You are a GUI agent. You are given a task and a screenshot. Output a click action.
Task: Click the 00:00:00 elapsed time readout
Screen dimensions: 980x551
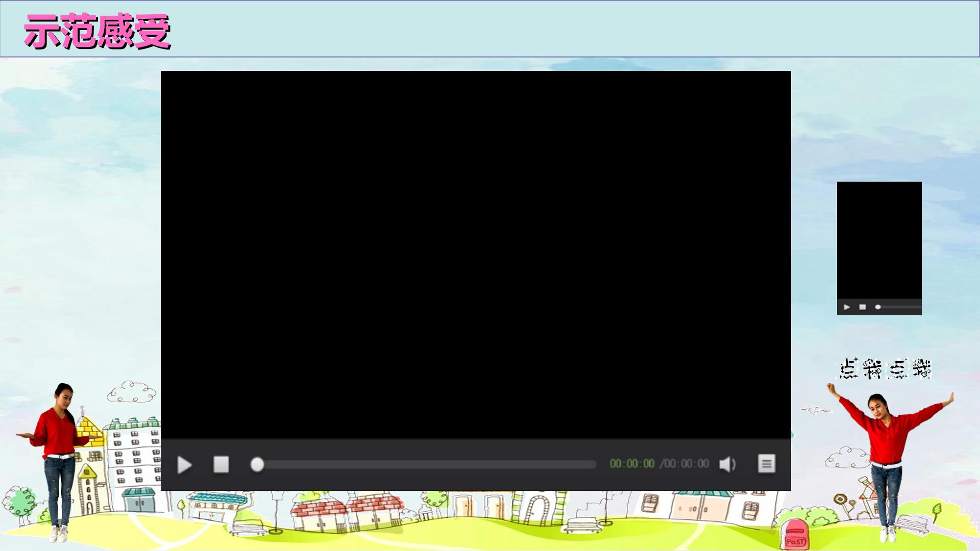pos(632,464)
